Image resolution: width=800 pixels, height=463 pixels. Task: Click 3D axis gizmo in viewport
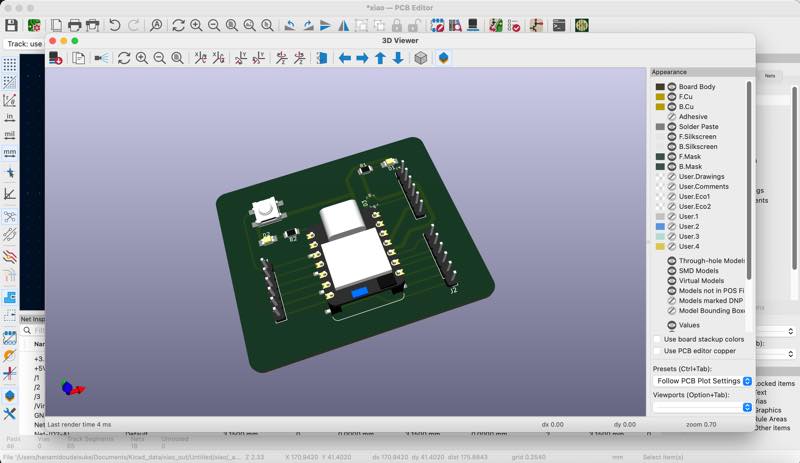pyautogui.click(x=71, y=388)
